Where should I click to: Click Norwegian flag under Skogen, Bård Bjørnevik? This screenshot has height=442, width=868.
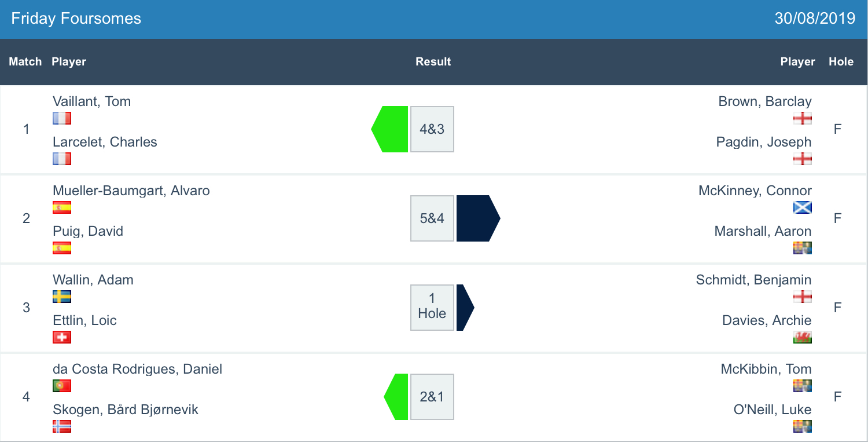point(62,426)
